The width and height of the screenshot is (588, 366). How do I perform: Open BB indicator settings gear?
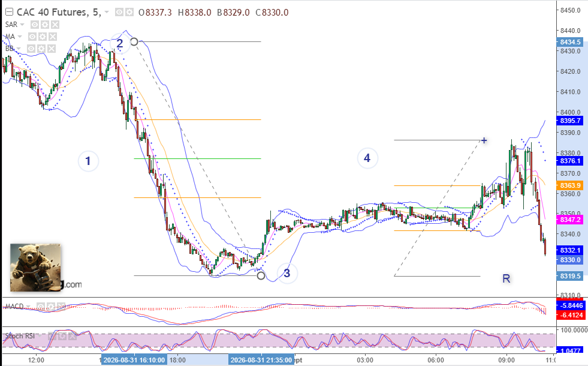point(41,49)
